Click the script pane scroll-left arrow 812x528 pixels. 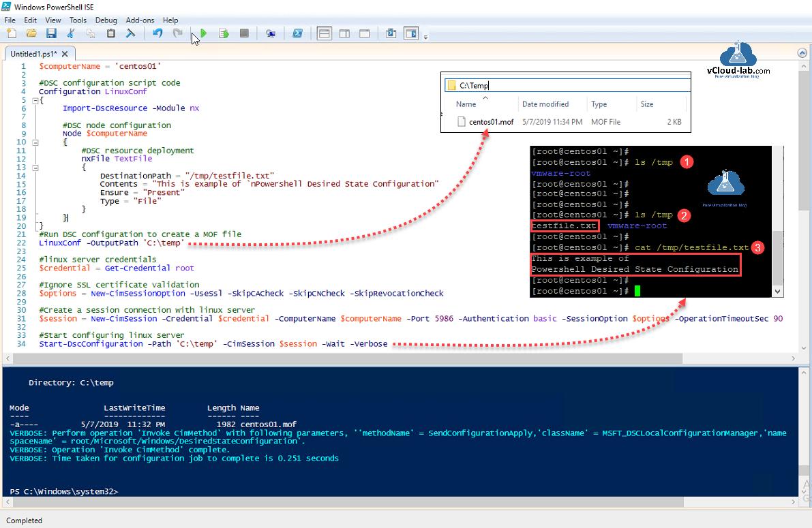[x=7, y=358]
